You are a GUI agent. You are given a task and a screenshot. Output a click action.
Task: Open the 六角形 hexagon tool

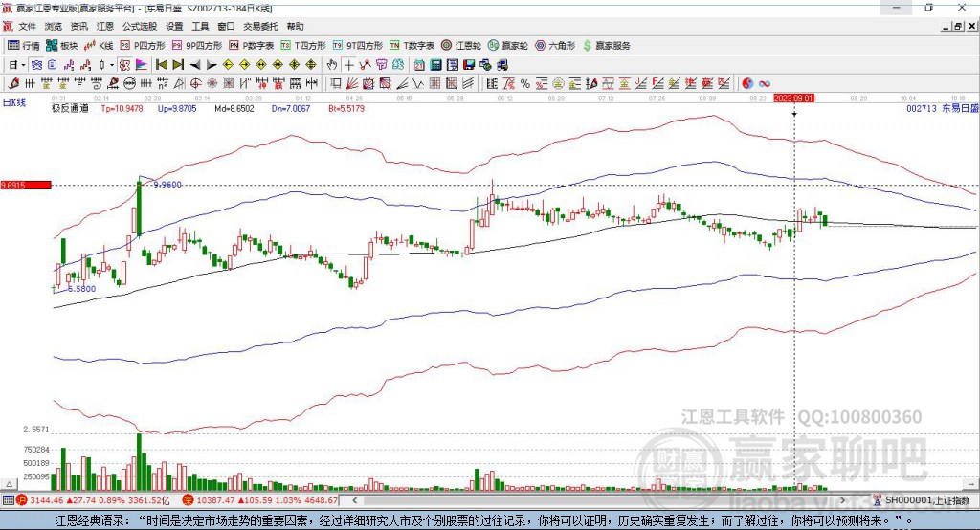555,46
